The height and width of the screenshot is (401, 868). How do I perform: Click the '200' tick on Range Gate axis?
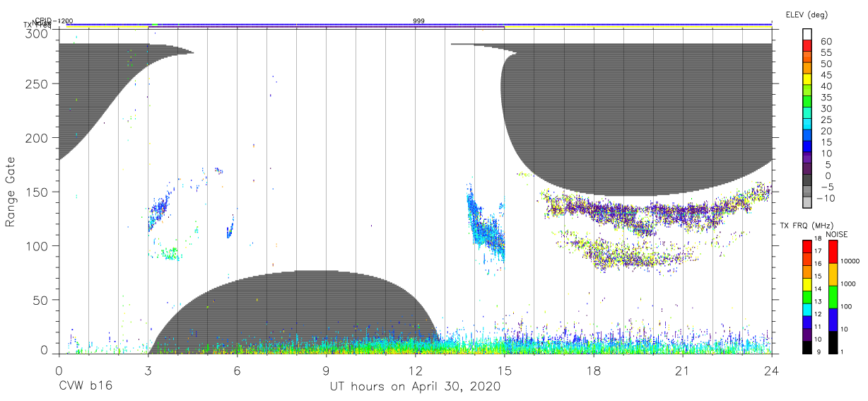(x=37, y=139)
